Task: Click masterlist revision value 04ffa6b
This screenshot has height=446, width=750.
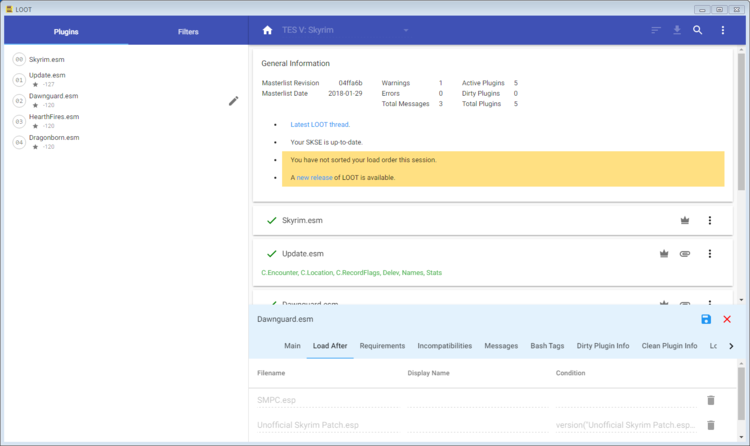Action: [x=350, y=83]
